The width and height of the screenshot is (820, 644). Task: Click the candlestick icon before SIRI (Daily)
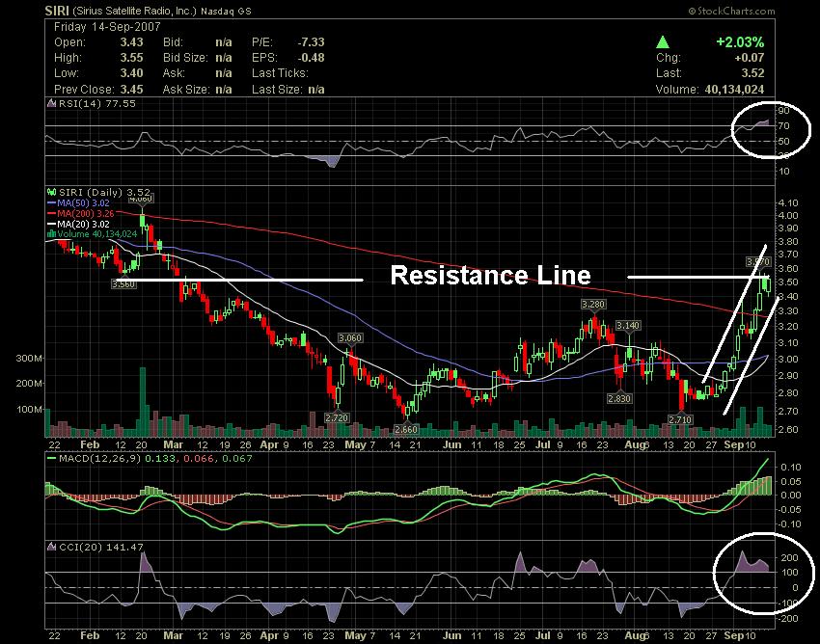[x=52, y=193]
